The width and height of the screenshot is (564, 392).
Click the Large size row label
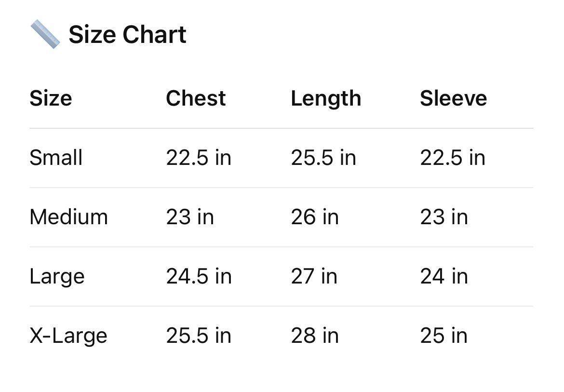click(57, 277)
